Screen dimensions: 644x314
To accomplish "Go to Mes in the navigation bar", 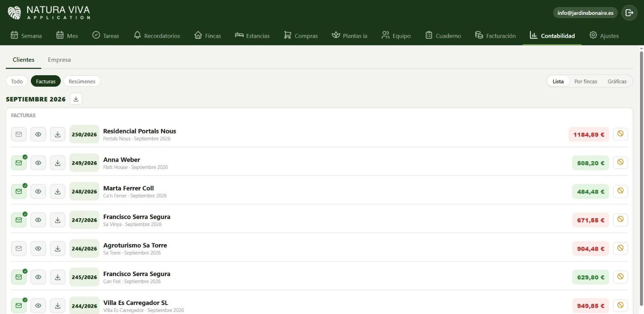I will click(67, 36).
